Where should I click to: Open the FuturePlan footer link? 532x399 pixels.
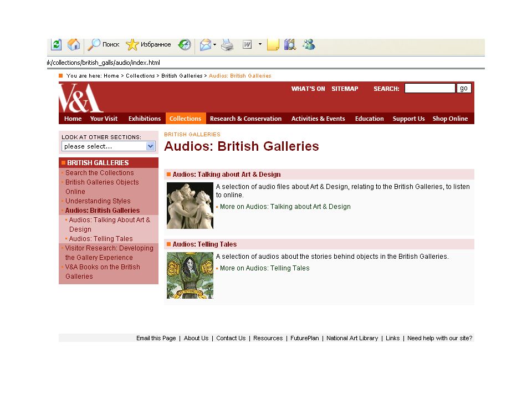pos(305,338)
